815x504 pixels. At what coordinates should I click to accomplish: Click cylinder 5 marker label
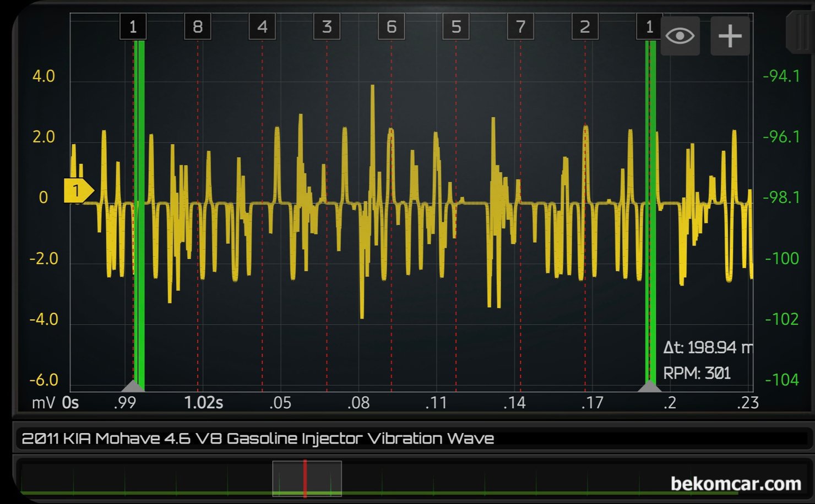[x=455, y=27]
